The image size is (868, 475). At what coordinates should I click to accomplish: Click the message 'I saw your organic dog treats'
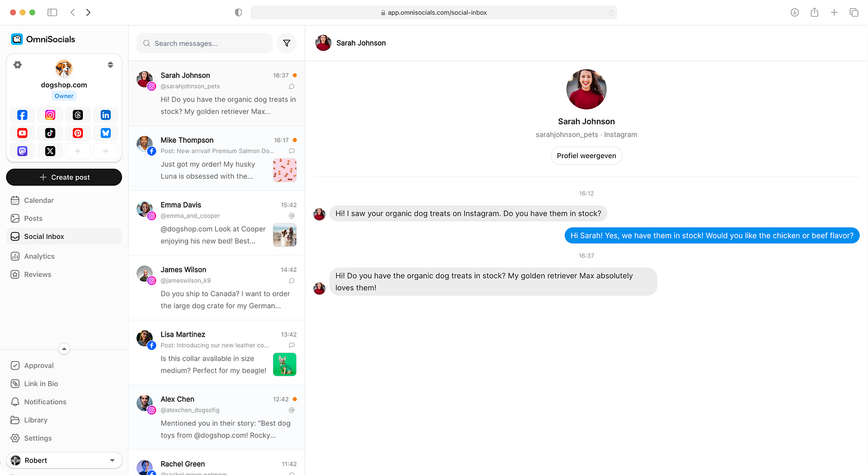coord(469,213)
